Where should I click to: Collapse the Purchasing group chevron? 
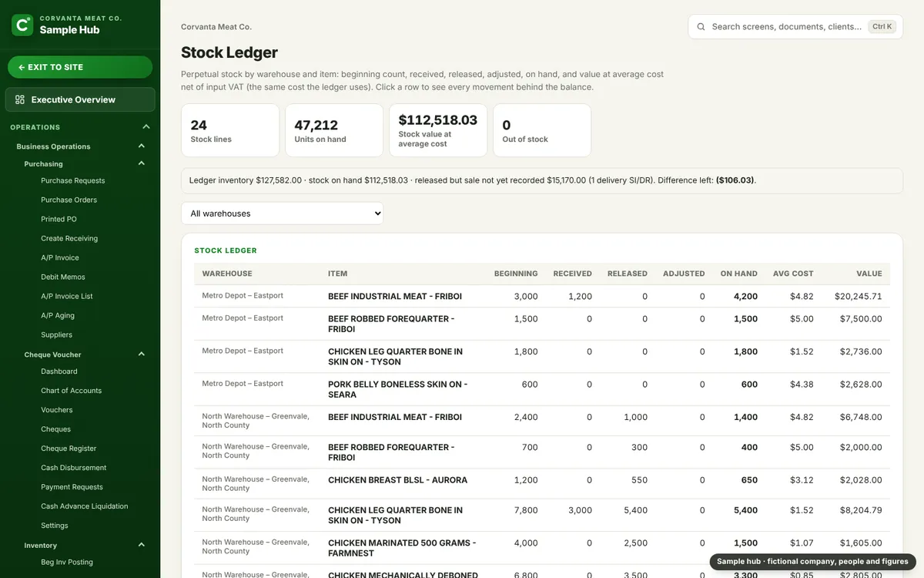pyautogui.click(x=142, y=163)
